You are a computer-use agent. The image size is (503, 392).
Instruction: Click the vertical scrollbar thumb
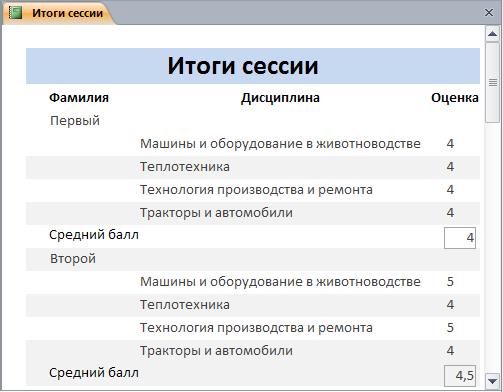tap(493, 82)
